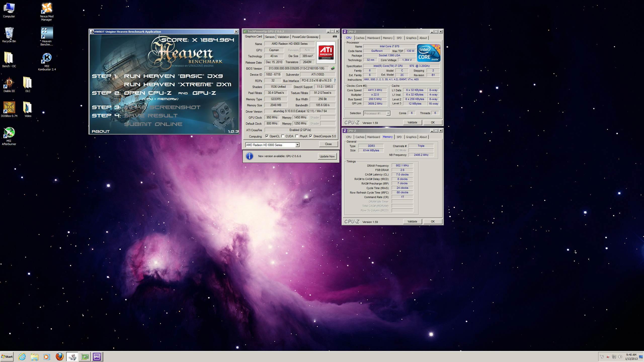
Task: Switch to GPU-Z taskbar button
Action: coord(85,356)
